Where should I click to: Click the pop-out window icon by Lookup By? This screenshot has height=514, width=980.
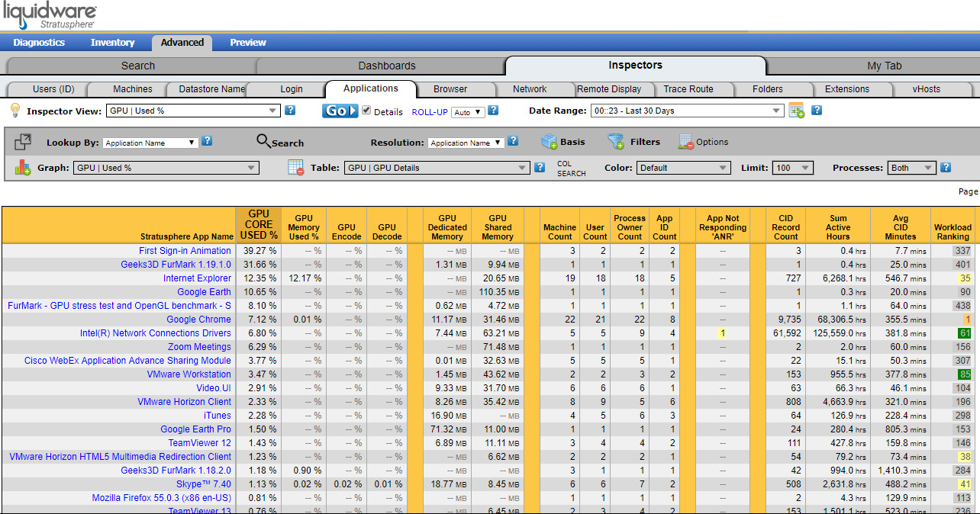(23, 142)
